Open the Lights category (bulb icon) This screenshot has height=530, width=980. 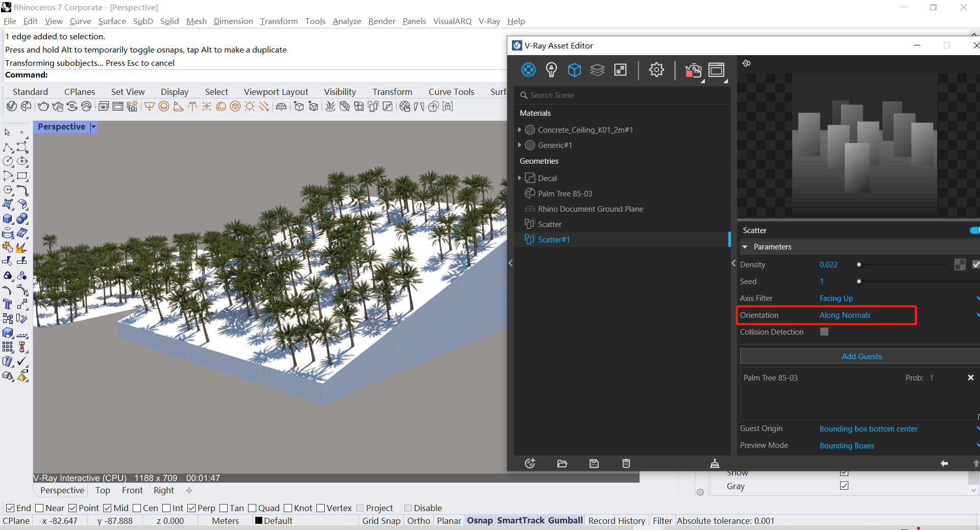click(x=551, y=70)
